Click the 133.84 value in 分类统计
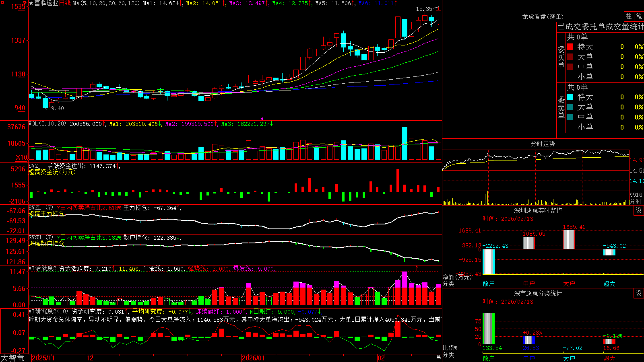The image size is (644, 362). [x=492, y=348]
